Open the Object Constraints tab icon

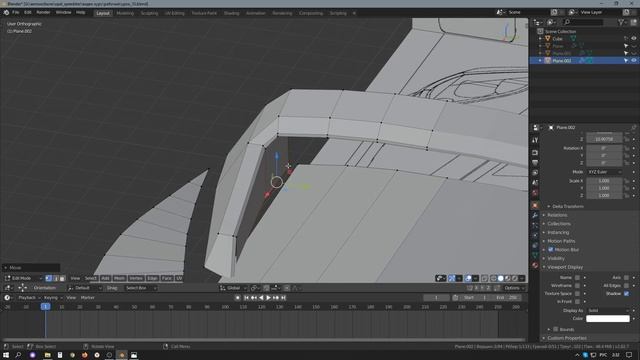point(535,245)
